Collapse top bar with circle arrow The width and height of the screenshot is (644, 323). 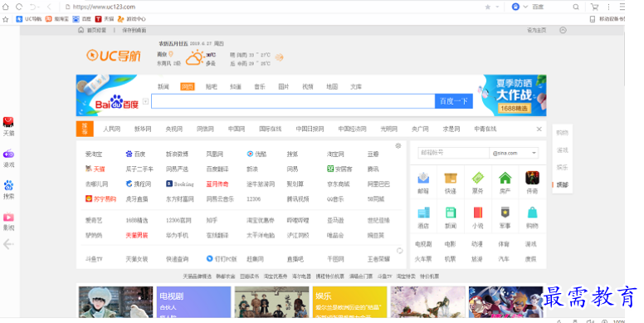563,30
